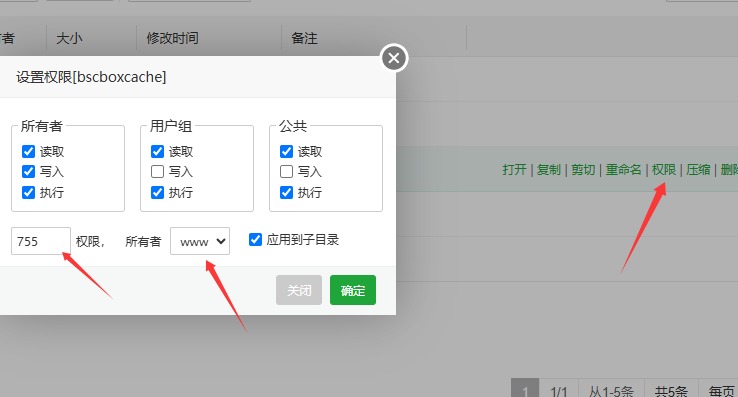
Task: Toggle owner execute (执行) checkbox
Action: 28,192
